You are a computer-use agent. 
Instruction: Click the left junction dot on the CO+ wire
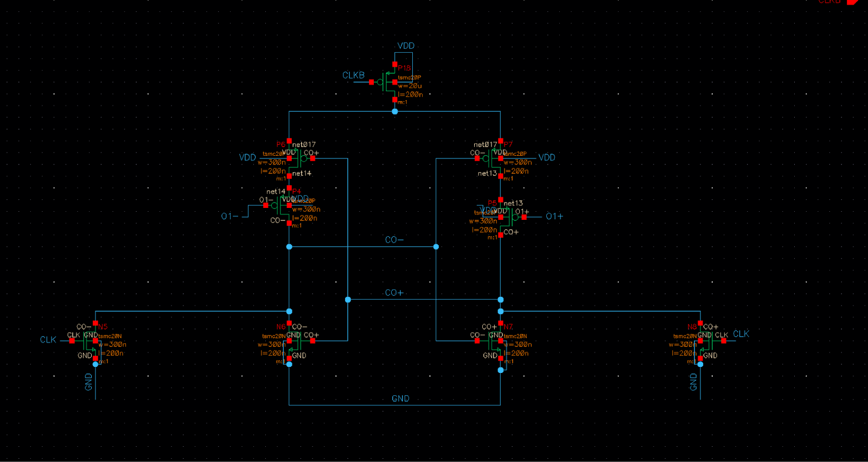tap(348, 300)
